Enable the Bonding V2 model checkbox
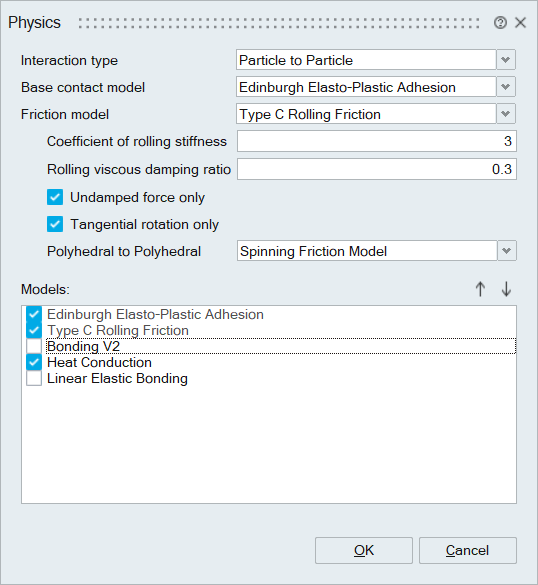 (x=34, y=346)
